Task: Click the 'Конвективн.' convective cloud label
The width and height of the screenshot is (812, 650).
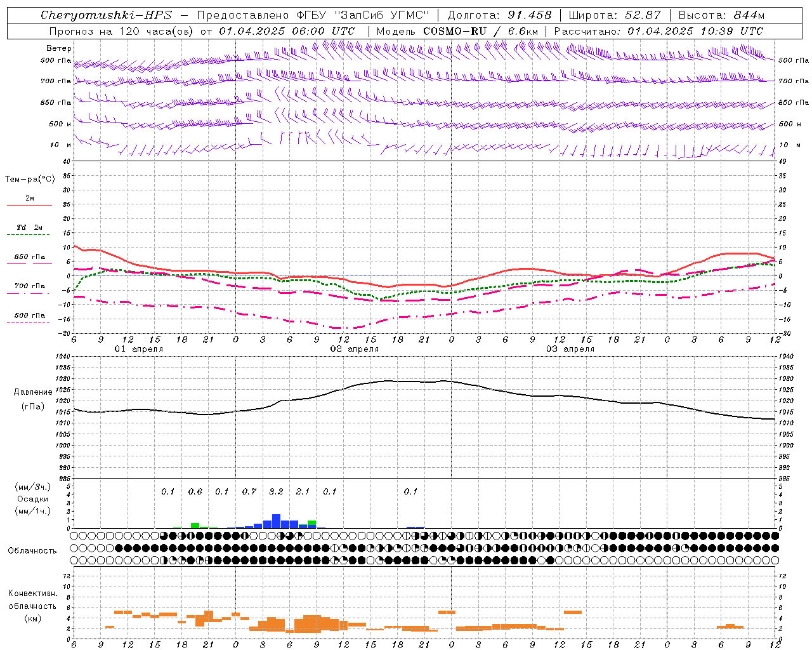Action: pyautogui.click(x=33, y=594)
